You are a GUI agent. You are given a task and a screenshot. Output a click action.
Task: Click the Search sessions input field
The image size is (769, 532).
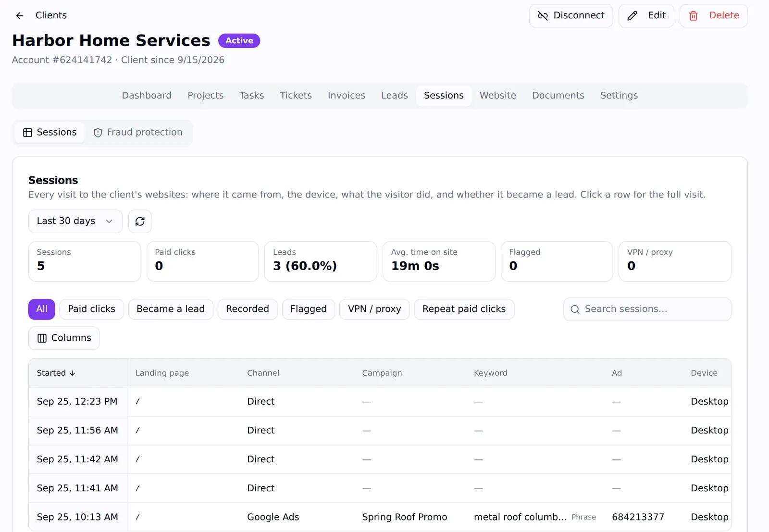pyautogui.click(x=647, y=309)
